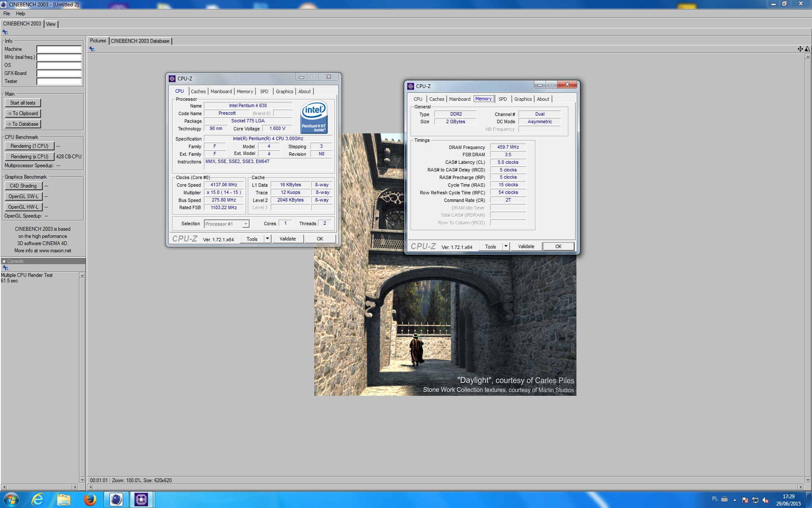Image resolution: width=812 pixels, height=508 pixels.
Task: Click CPU-Z title icon in left window
Action: (x=172, y=79)
